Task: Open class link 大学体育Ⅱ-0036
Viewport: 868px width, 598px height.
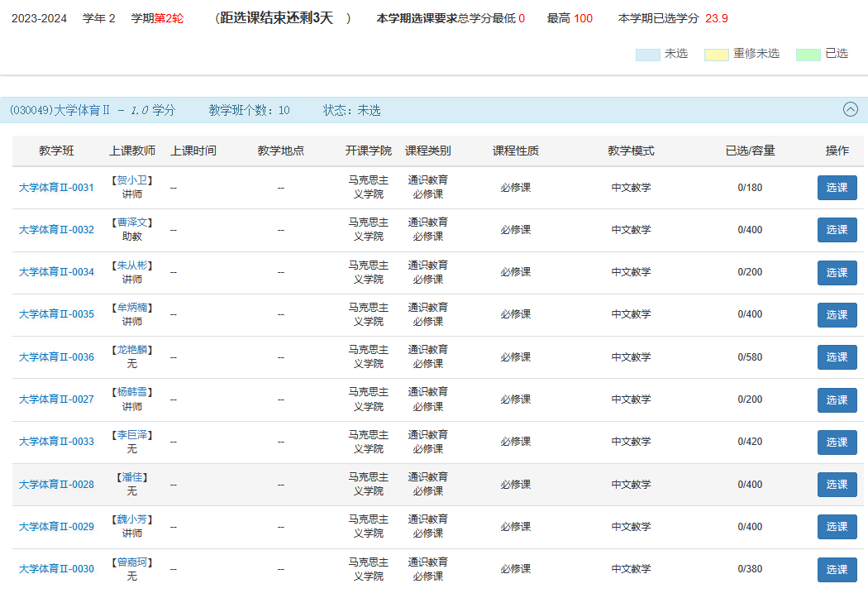Action: 56,357
